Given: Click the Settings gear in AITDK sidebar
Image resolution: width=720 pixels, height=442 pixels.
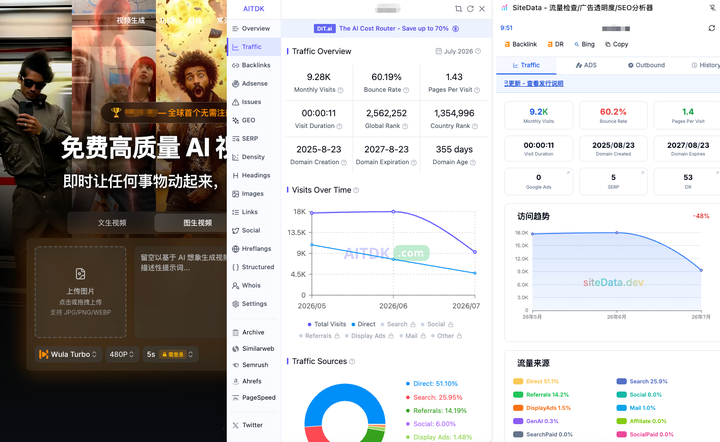Looking at the screenshot, I should tap(236, 304).
